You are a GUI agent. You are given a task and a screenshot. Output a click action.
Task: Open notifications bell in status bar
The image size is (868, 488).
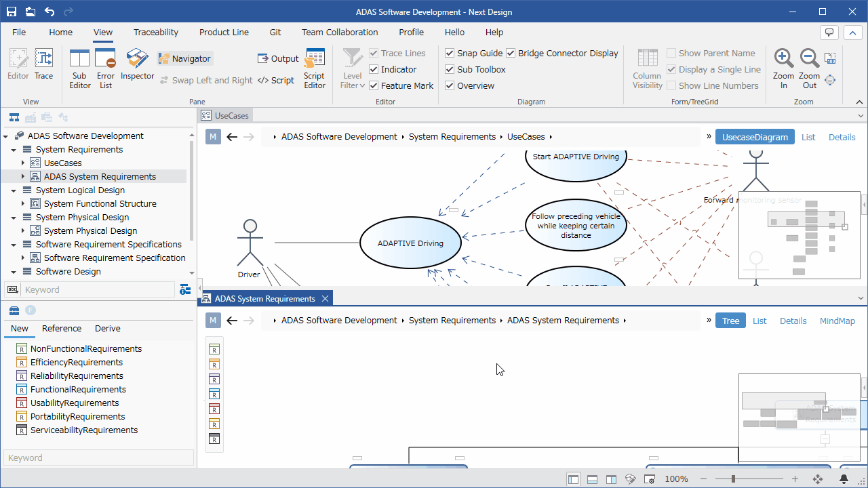844,479
